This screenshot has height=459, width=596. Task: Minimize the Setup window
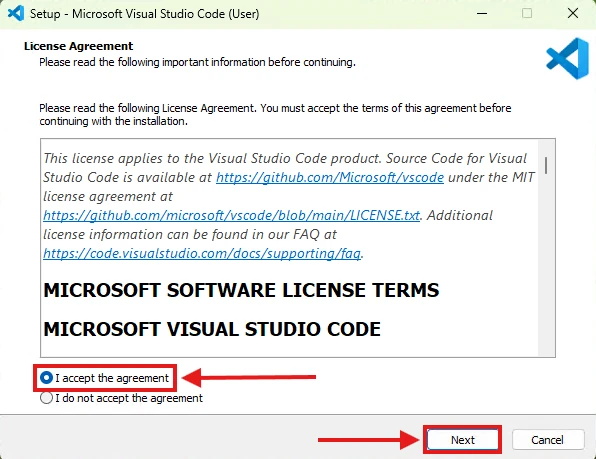pyautogui.click(x=482, y=14)
